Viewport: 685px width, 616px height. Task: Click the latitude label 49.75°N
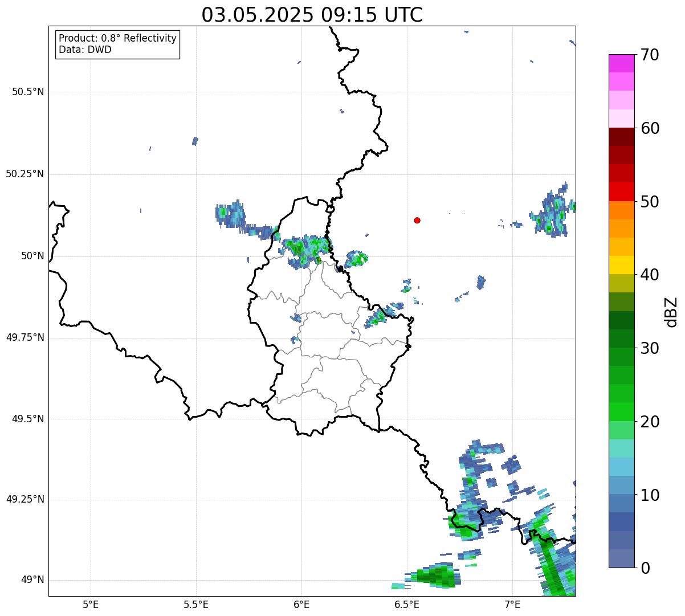pos(25,337)
